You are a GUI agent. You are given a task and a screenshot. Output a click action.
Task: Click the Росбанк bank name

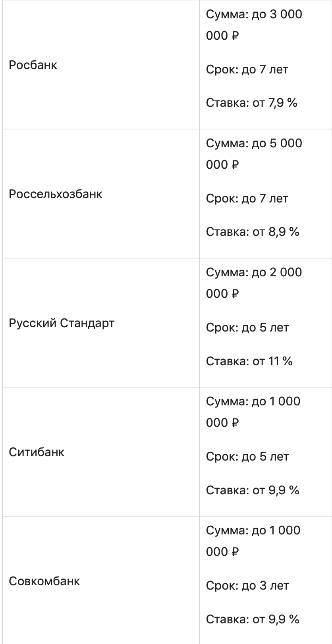point(33,66)
